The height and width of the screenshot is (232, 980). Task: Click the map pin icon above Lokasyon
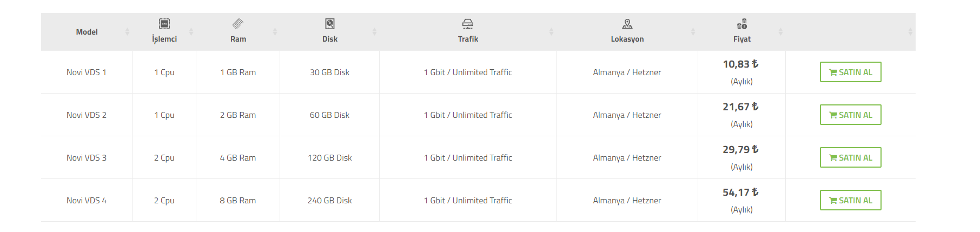point(627,24)
